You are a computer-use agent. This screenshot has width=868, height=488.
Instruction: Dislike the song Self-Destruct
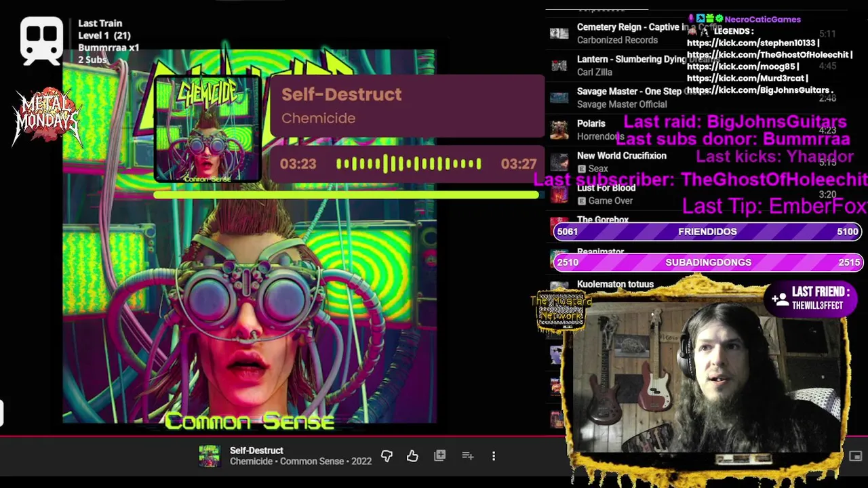click(387, 456)
